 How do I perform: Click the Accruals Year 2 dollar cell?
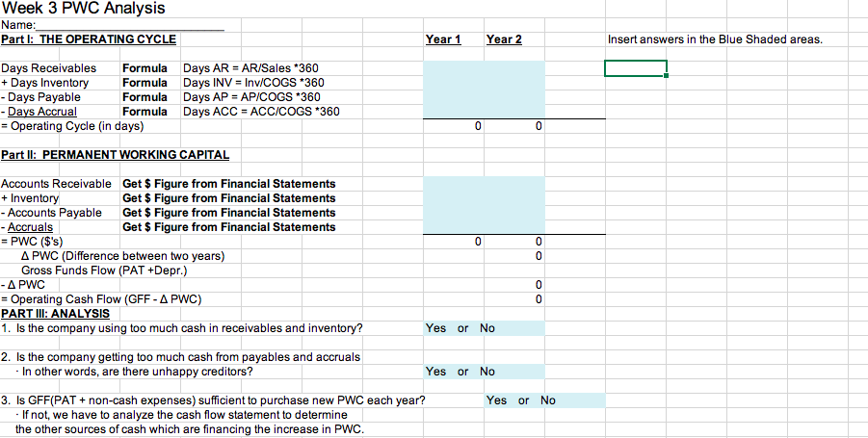514,227
